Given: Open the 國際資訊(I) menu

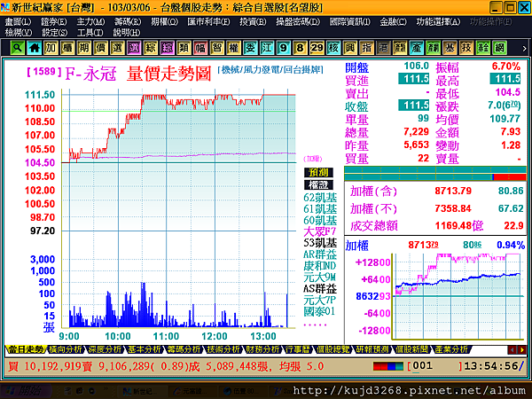Looking at the screenshot, I should point(350,21).
